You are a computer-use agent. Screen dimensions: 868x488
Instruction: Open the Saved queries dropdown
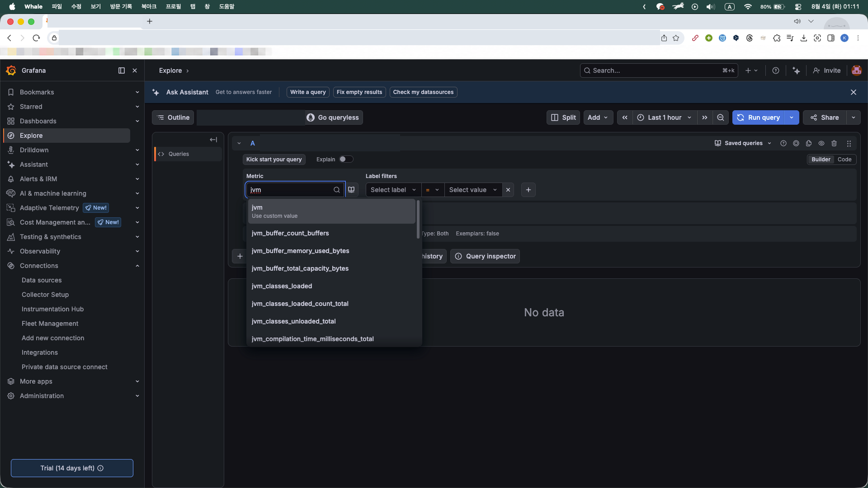[x=743, y=143]
